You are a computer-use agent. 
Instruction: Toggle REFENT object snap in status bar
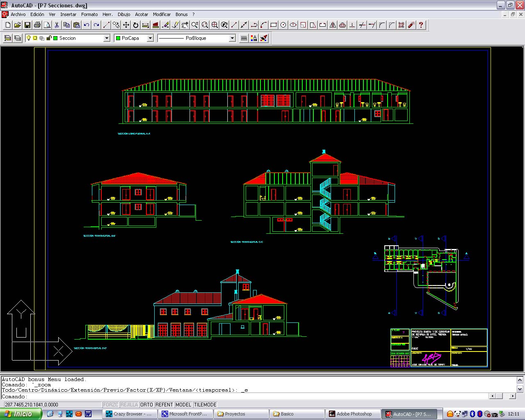point(164,405)
